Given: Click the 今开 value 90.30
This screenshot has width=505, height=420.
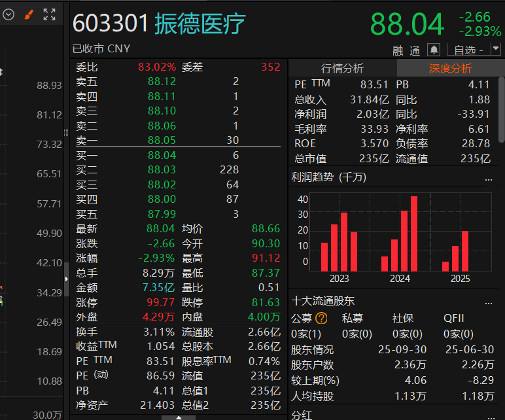Looking at the screenshot, I should tap(266, 243).
